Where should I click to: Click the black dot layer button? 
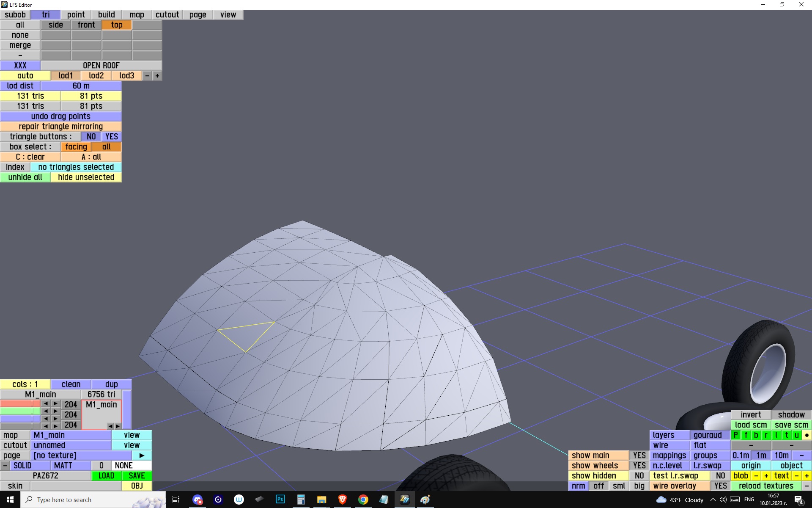(x=807, y=435)
